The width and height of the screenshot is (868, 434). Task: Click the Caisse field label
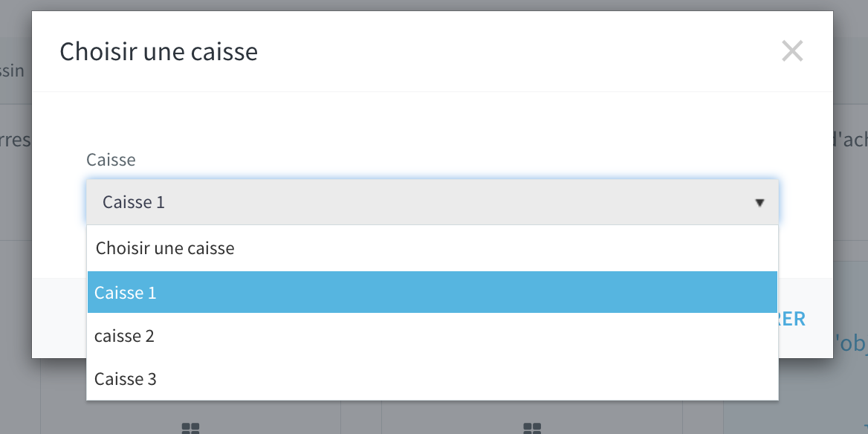coord(111,160)
